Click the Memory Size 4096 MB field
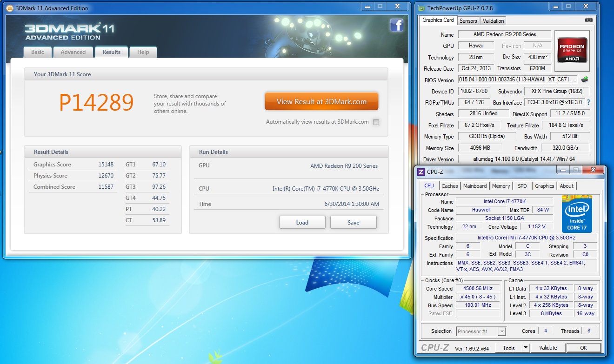Screen dimensions: 614x364 coord(481,148)
